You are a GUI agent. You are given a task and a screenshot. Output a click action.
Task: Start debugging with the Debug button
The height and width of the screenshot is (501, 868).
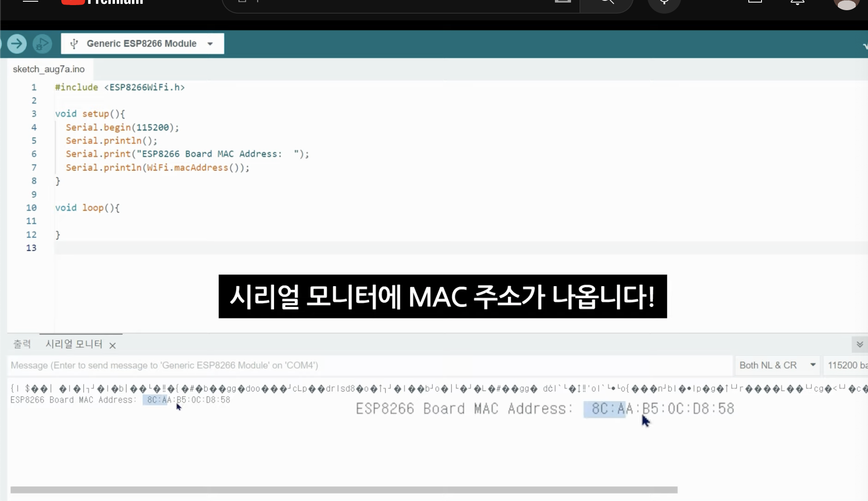[x=42, y=44]
